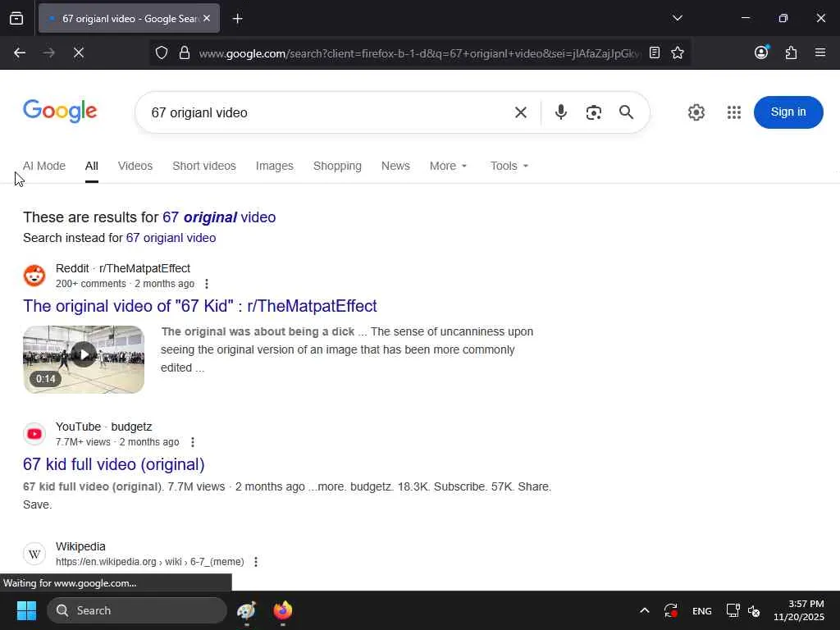The height and width of the screenshot is (630, 840).
Task: Expand the More dropdown
Action: click(x=448, y=166)
